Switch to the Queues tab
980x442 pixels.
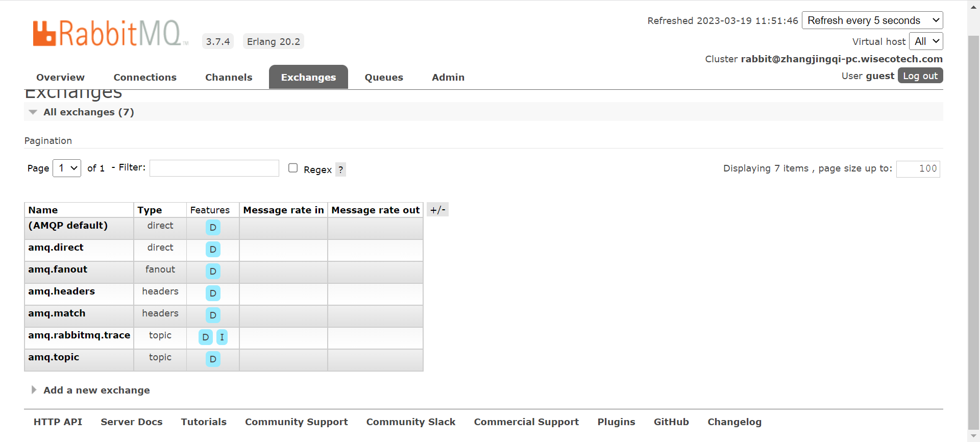pos(384,77)
